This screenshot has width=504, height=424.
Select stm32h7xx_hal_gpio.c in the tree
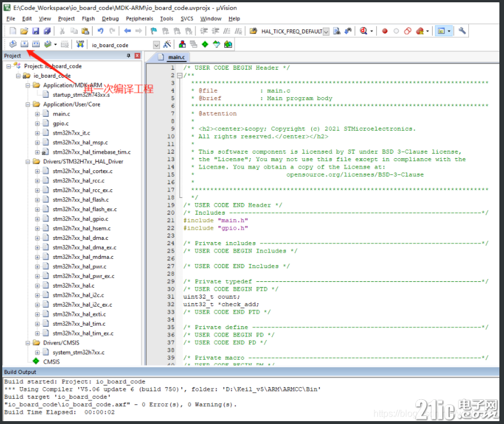point(81,219)
